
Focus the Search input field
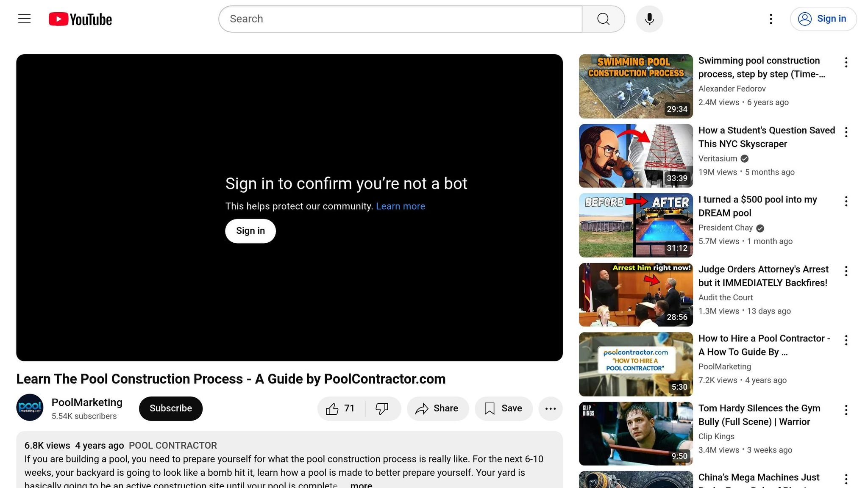pyautogui.click(x=400, y=19)
